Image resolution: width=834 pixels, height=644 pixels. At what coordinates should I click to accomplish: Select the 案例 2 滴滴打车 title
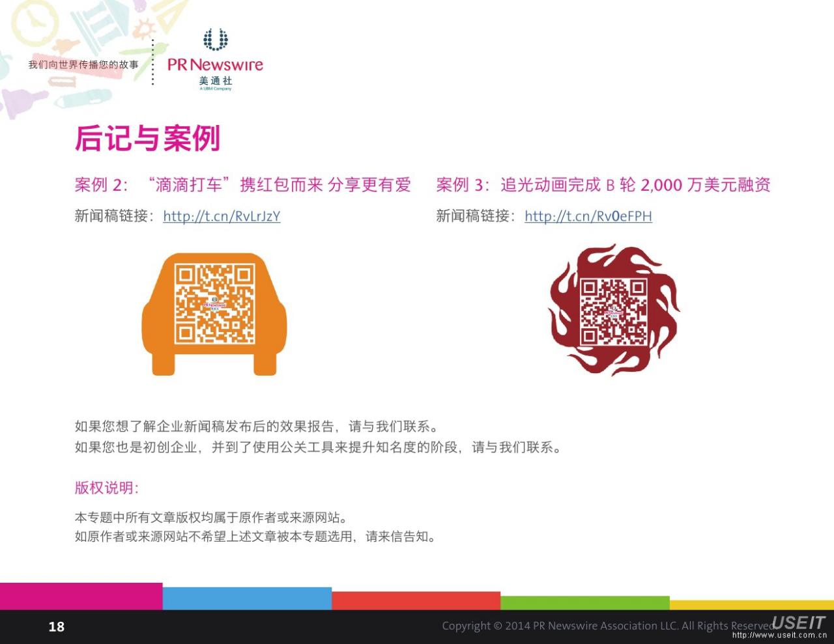[x=243, y=185]
